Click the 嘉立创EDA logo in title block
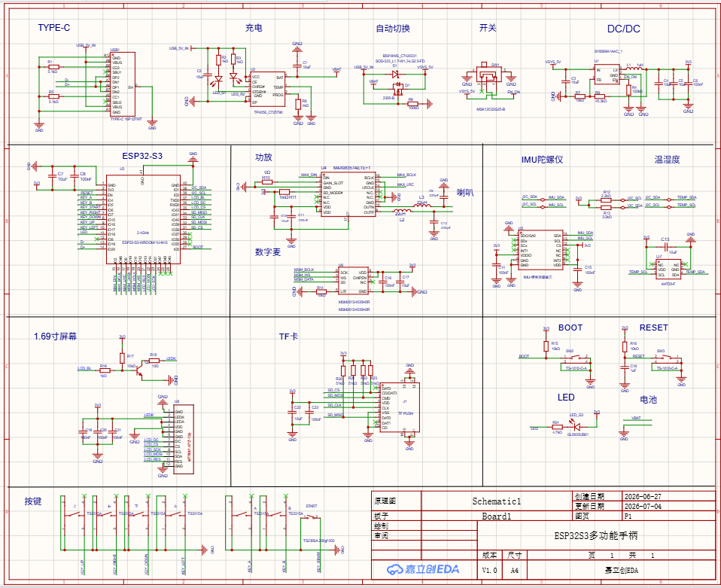Viewport: 721px width, 588px height. [x=422, y=569]
